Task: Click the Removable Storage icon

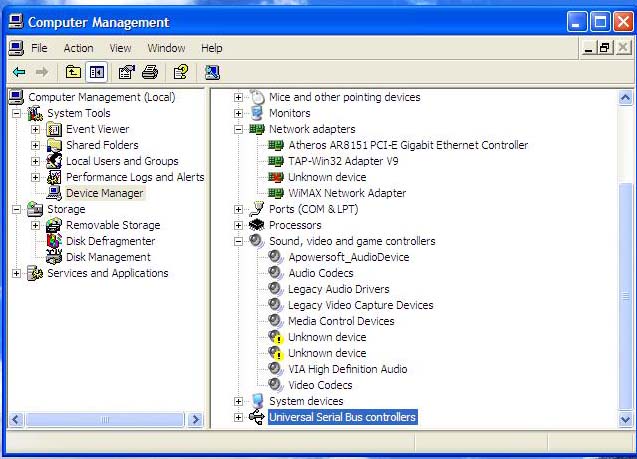Action: point(54,225)
